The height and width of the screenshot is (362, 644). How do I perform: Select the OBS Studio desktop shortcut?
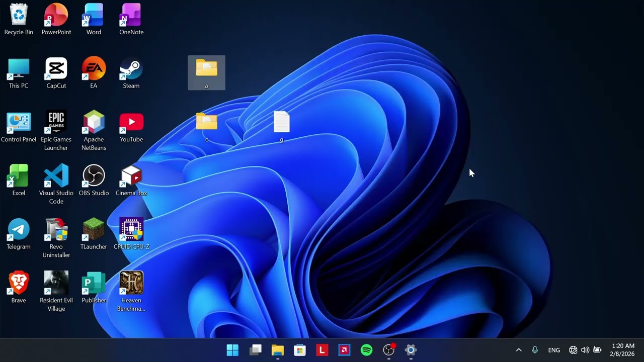(94, 180)
